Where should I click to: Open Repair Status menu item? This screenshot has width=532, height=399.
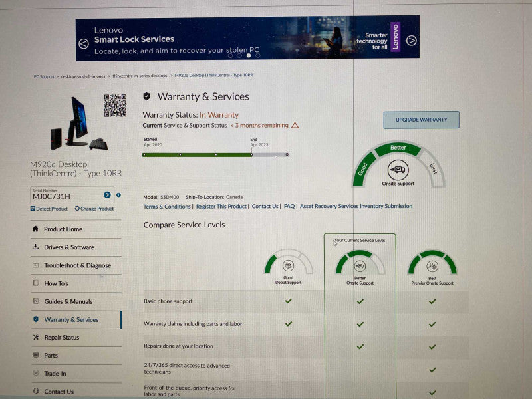point(76,338)
